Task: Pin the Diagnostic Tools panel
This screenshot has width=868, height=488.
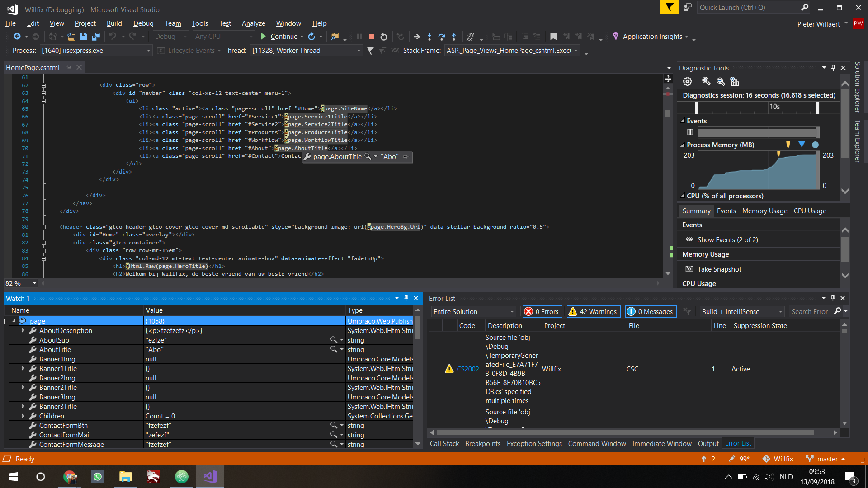Action: (x=833, y=68)
